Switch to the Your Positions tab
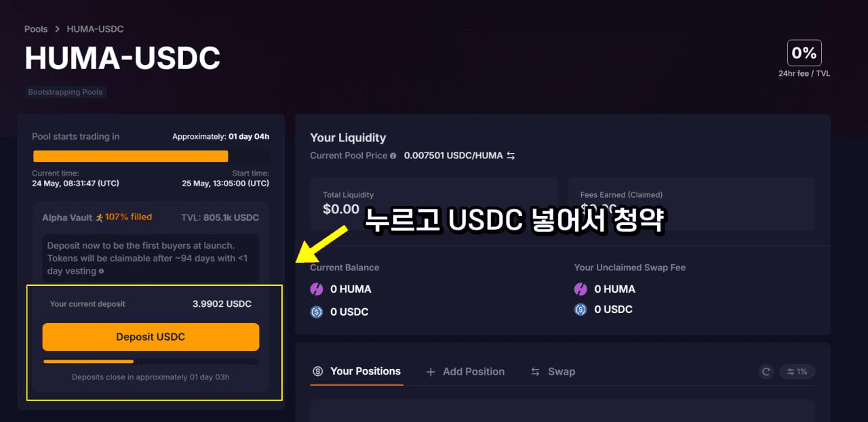The width and height of the screenshot is (868, 422). coord(357,371)
